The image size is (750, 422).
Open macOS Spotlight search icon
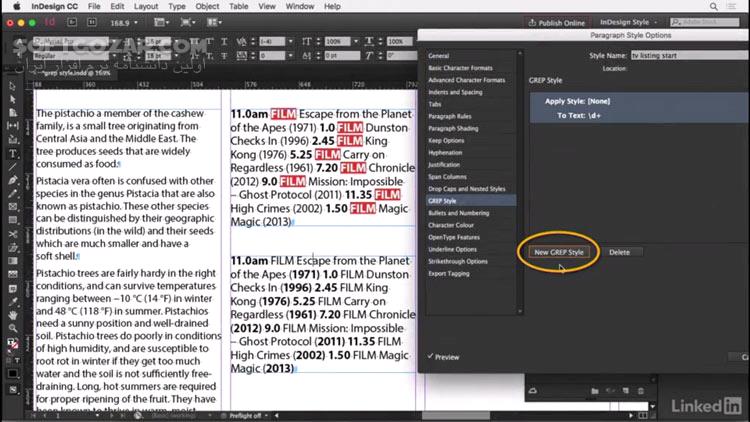[x=713, y=7]
